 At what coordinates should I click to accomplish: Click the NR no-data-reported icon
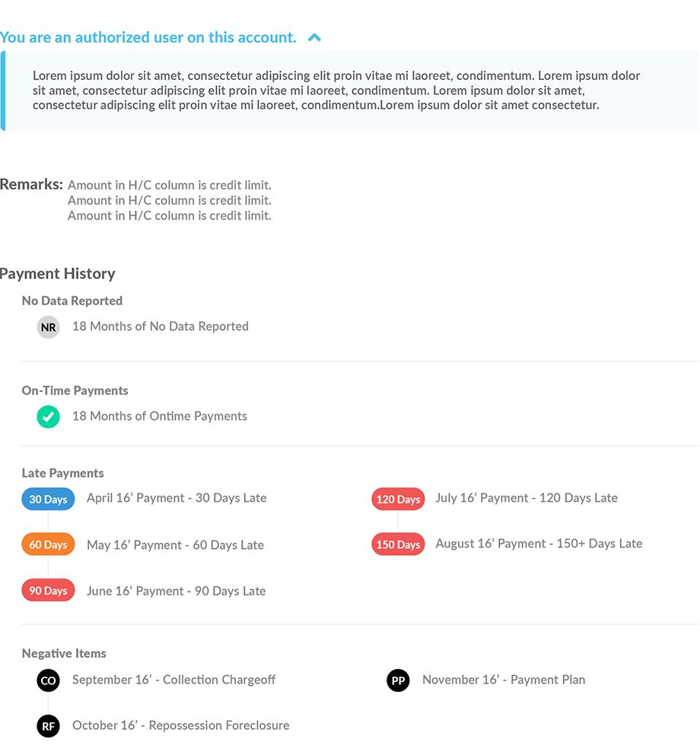pyautogui.click(x=49, y=327)
